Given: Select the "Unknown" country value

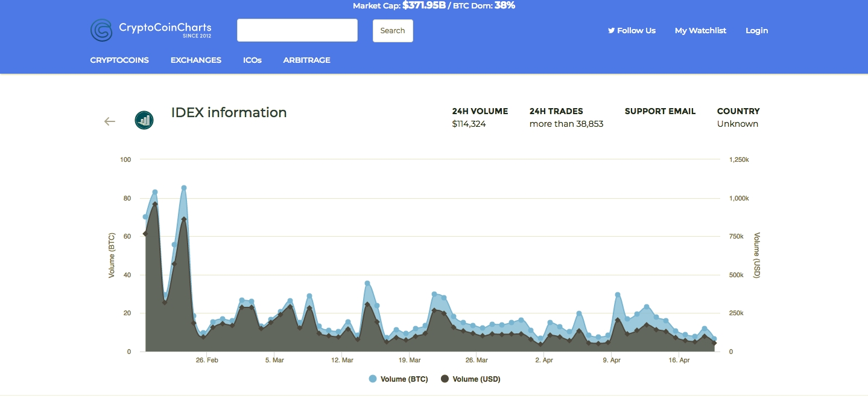Looking at the screenshot, I should (738, 124).
